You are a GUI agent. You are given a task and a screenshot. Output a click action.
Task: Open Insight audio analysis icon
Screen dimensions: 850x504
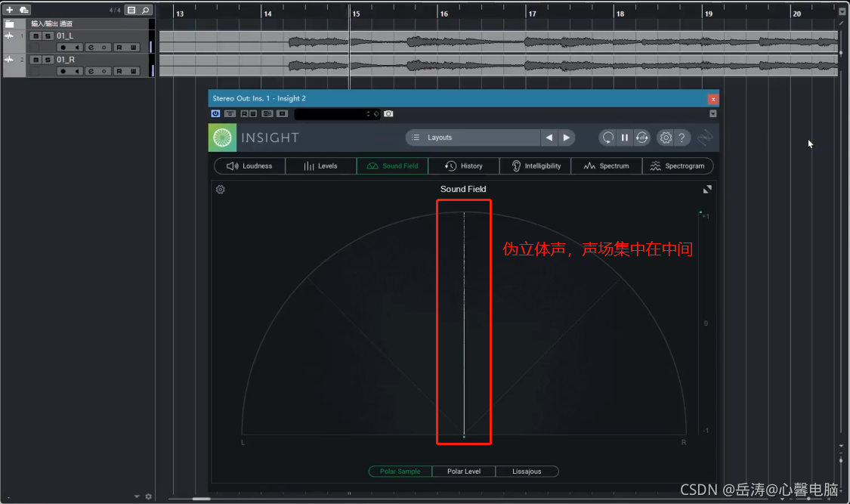click(641, 138)
